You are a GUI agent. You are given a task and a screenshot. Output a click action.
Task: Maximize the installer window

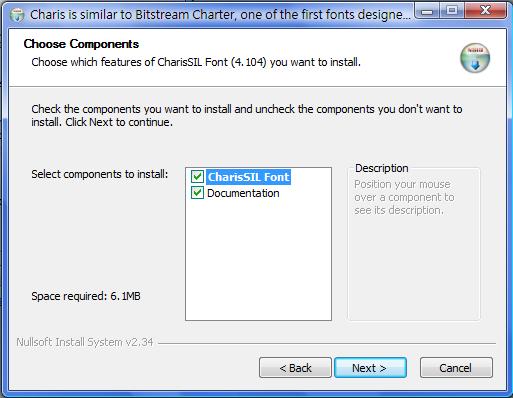pyautogui.click(x=452, y=11)
